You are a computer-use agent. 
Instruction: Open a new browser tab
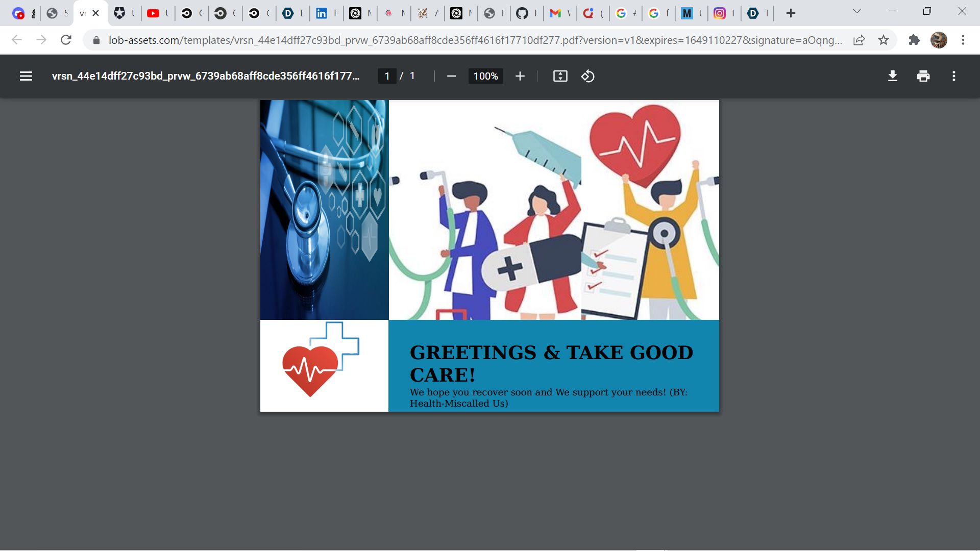click(x=791, y=13)
